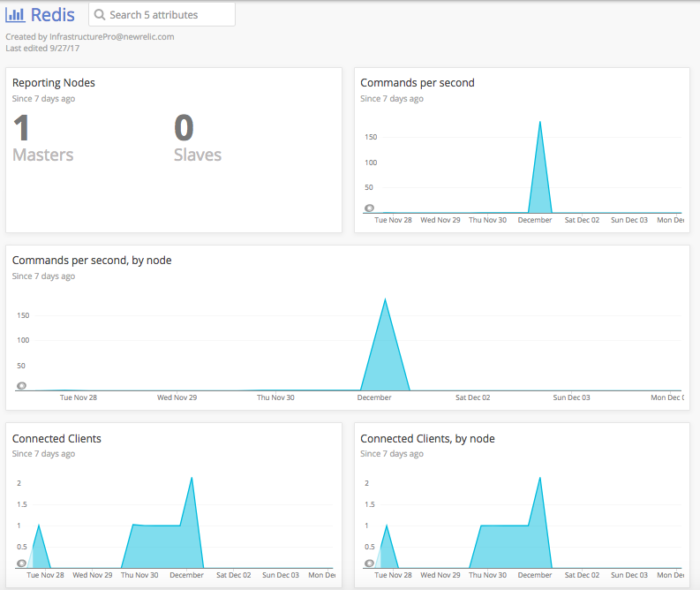This screenshot has width=700, height=590.
Task: Click the 1 Masters count
Action: 21,128
